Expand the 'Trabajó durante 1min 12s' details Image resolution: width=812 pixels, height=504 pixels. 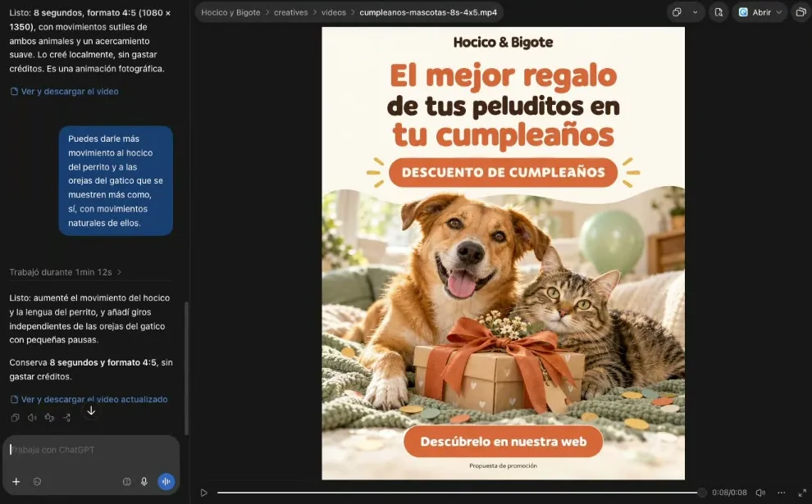tap(66, 272)
